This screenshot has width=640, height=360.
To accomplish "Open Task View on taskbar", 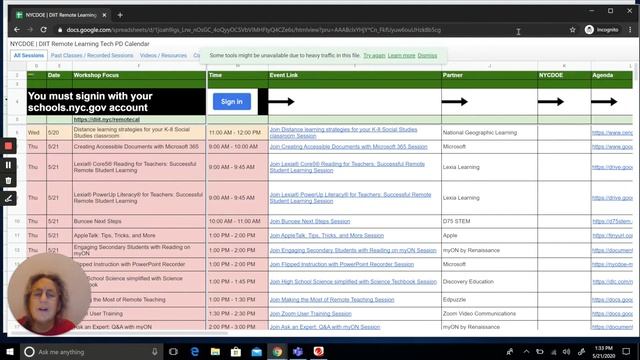I will [x=173, y=351].
